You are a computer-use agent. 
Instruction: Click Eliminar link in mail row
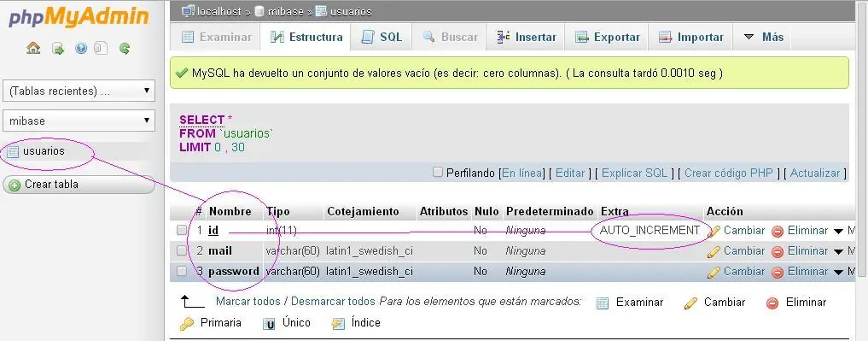click(x=807, y=251)
